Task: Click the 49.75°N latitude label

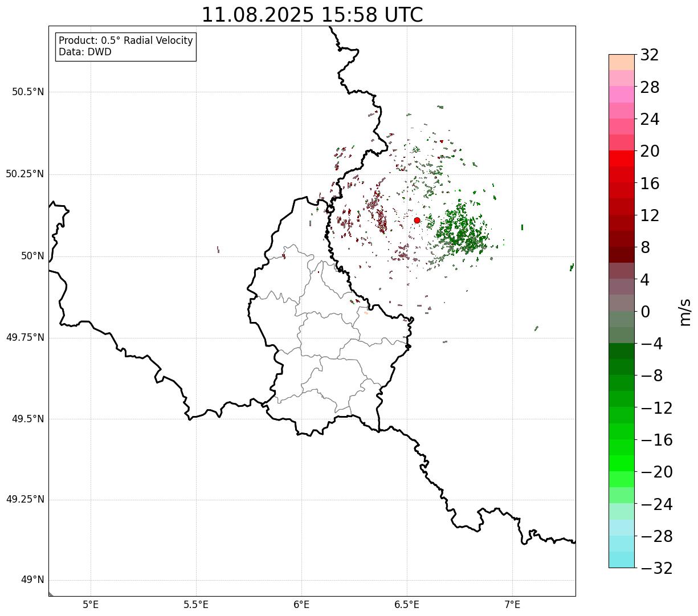Action: tap(25, 337)
